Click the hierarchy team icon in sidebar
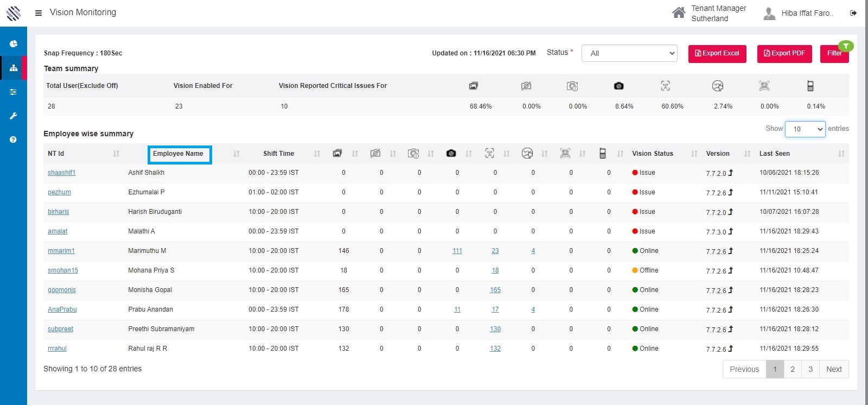 point(14,68)
